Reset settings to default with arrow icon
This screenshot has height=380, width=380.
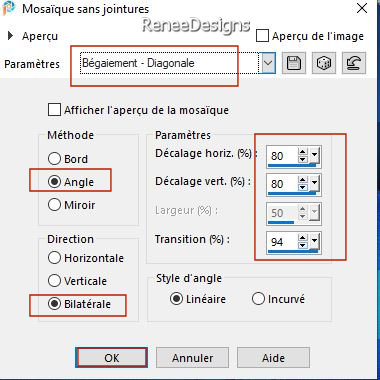click(354, 63)
